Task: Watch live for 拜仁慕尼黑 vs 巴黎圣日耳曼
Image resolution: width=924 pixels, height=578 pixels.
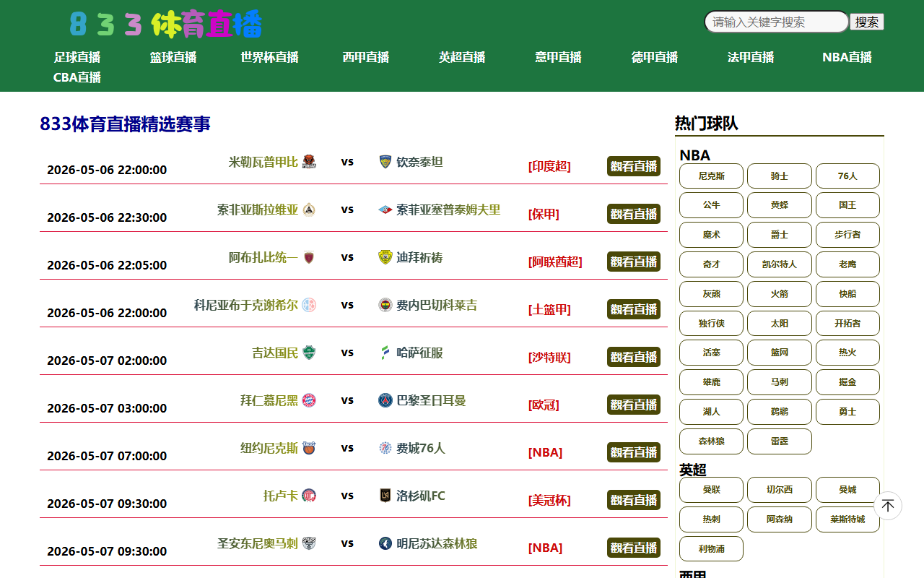Action: 634,405
